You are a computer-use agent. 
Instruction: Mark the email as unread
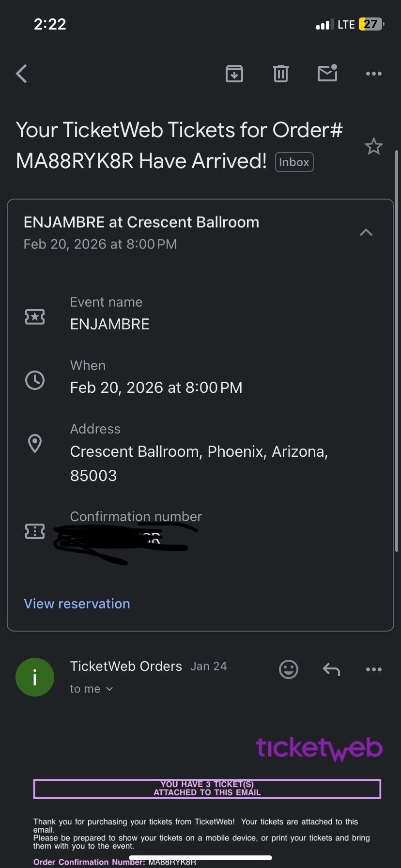327,73
